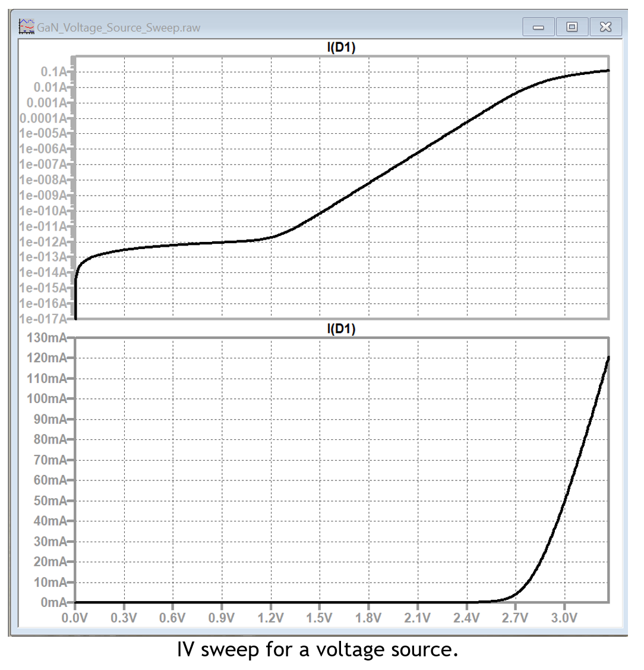Click the lower pane I(D1) trace label
644x670 pixels.
(x=341, y=329)
